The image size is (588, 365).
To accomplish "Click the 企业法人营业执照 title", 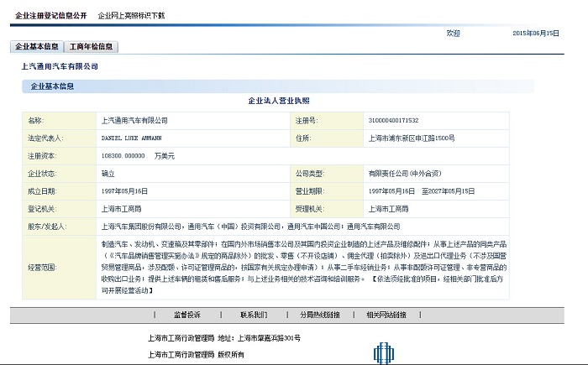I will (x=279, y=101).
